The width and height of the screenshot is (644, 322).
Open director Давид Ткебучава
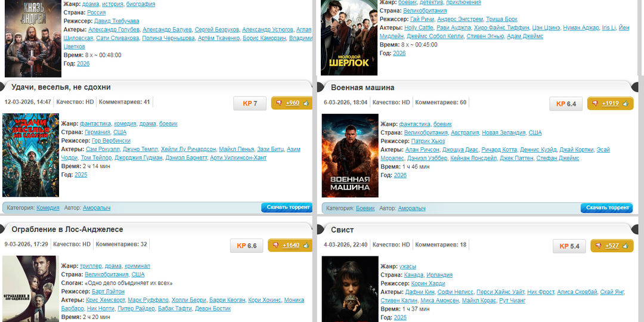point(117,21)
